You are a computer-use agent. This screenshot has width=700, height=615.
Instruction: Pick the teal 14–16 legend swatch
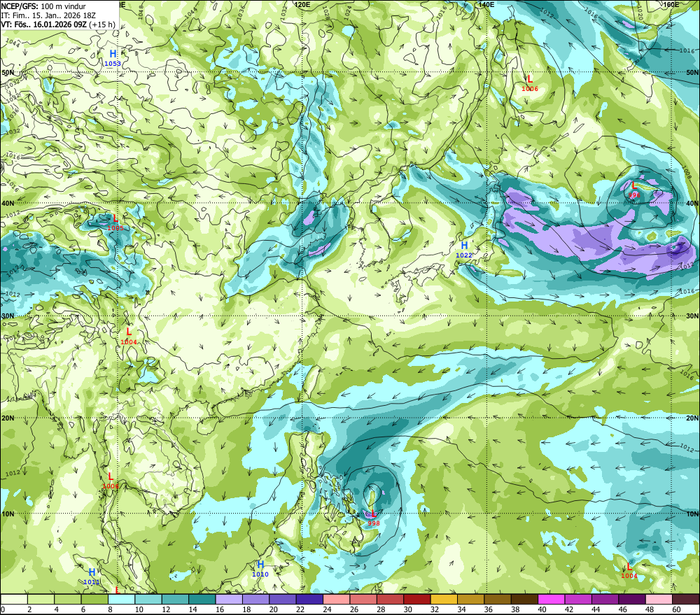(x=202, y=599)
